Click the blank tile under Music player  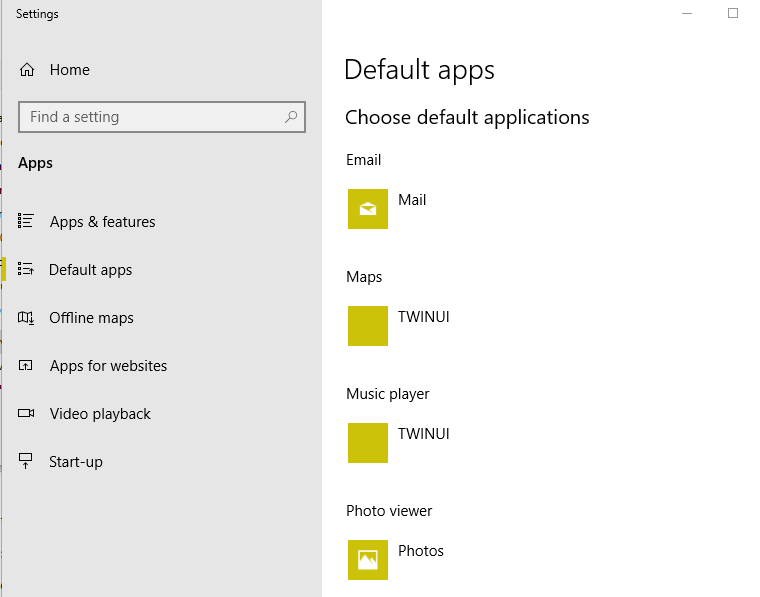pyautogui.click(x=368, y=443)
